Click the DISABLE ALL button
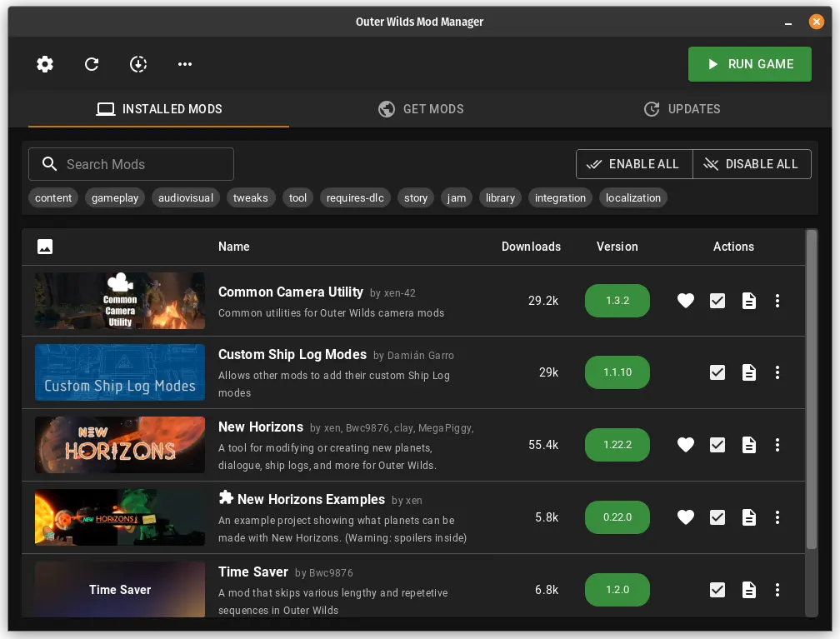 tap(752, 164)
